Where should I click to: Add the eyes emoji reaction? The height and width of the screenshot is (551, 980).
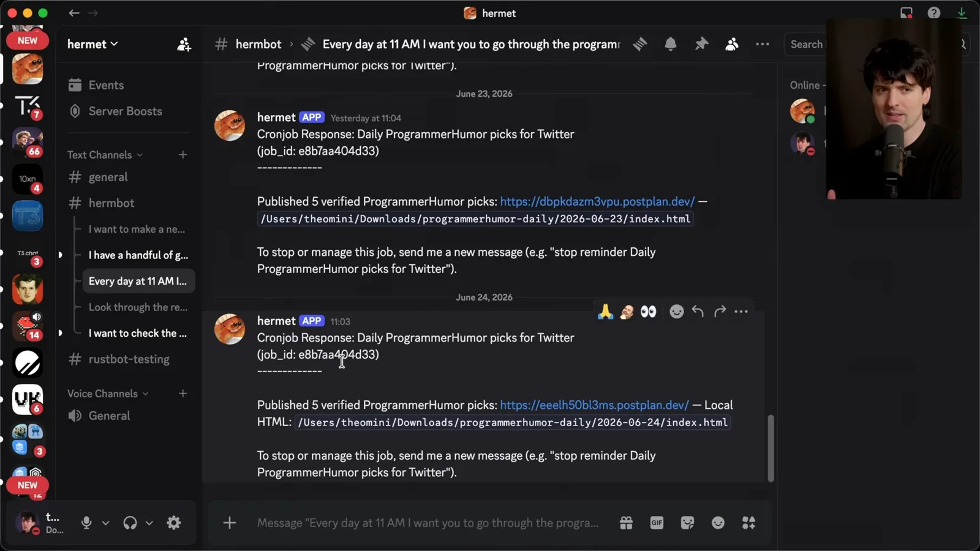648,312
